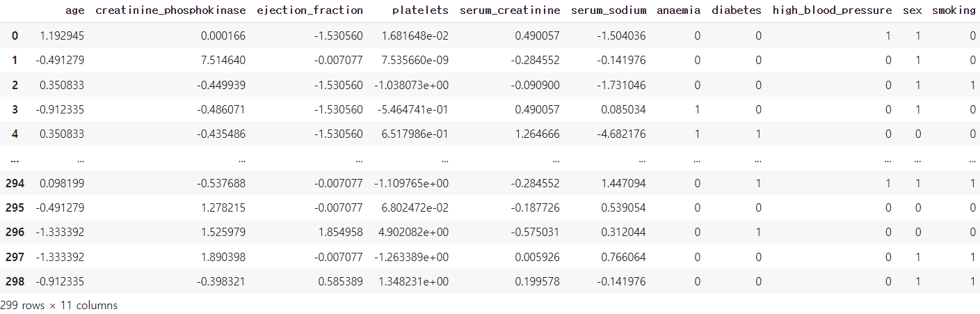Select row index 294
The height and width of the screenshot is (314, 980).
tap(15, 183)
